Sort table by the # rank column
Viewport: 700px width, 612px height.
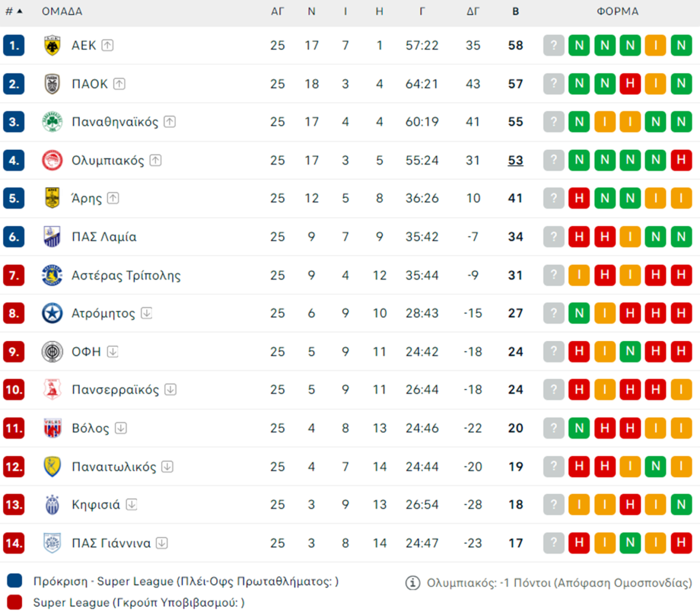tap(14, 11)
